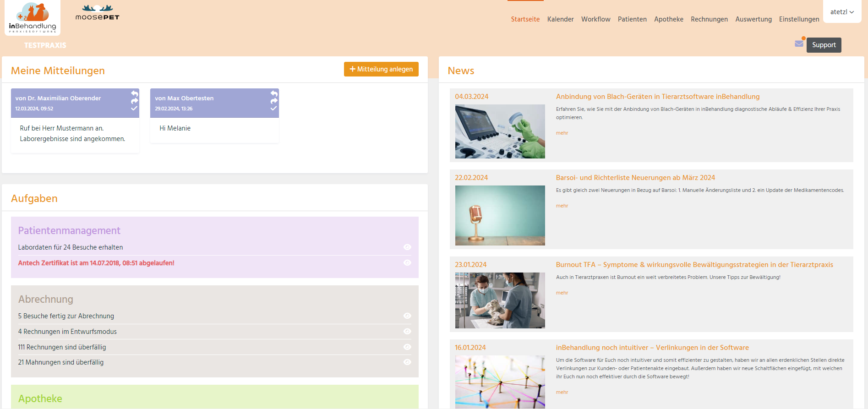Screen dimensions: 868x409
Task: Click 4 Rechnungen im Entwurfsmodus
Action: click(x=67, y=332)
